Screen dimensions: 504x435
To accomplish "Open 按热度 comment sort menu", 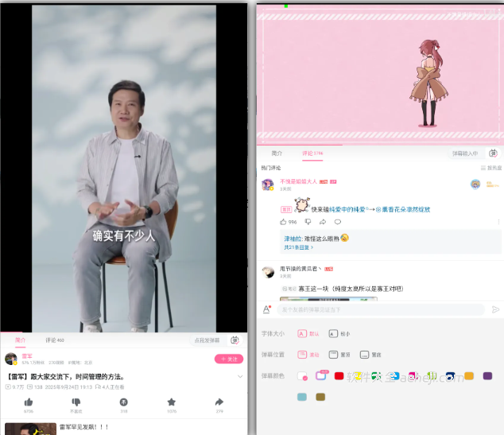I will pos(490,168).
